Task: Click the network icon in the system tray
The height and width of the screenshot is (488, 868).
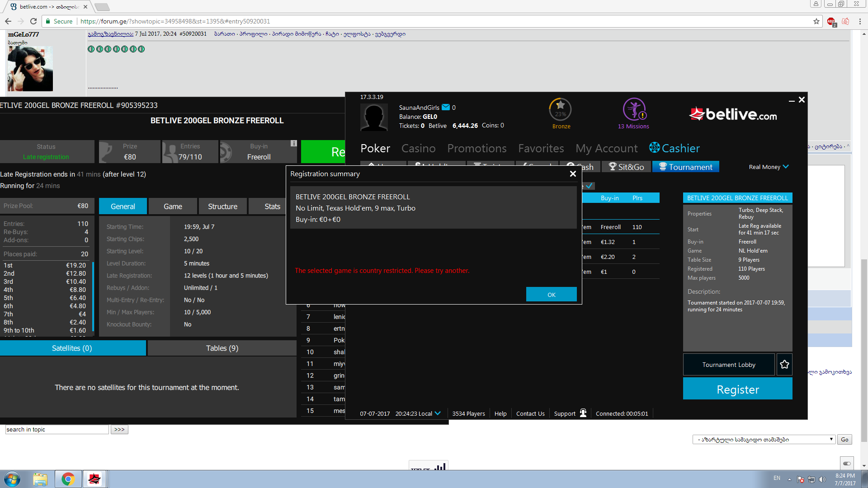Action: tap(811, 479)
